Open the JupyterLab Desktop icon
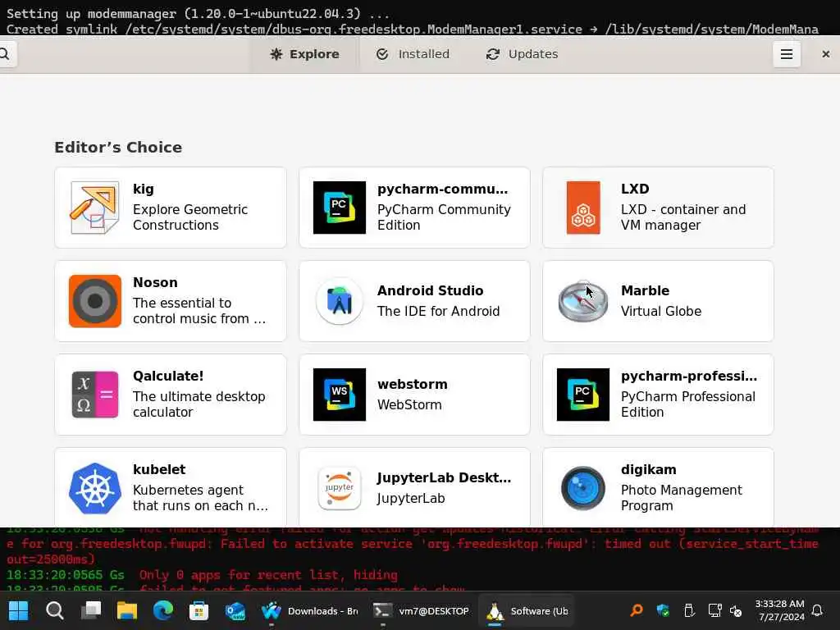Image resolution: width=840 pixels, height=630 pixels. pos(339,489)
